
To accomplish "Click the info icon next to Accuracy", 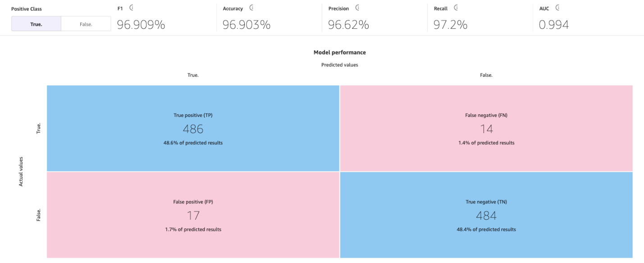I will (x=251, y=8).
